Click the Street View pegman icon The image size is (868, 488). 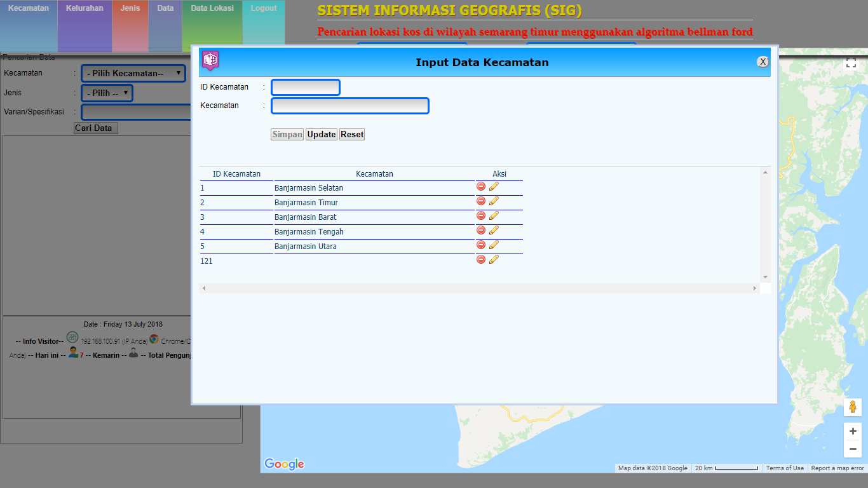[x=852, y=407]
